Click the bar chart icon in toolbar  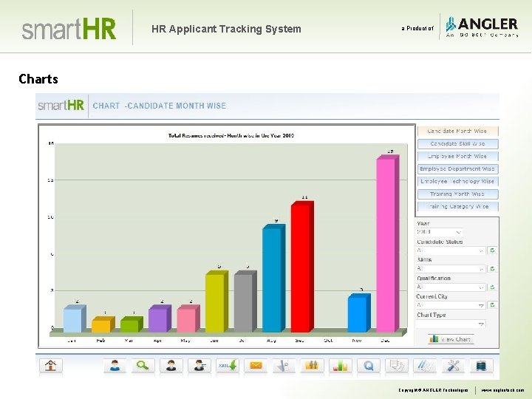click(x=340, y=366)
